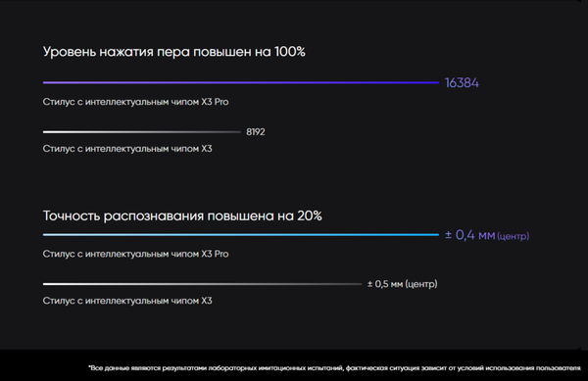Screen dimensions: 588x381
Task: Click the 8192 value text
Action: tap(256, 132)
